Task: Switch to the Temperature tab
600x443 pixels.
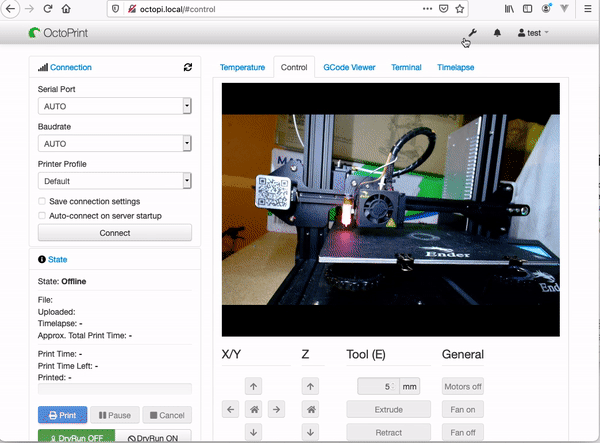Action: click(242, 68)
